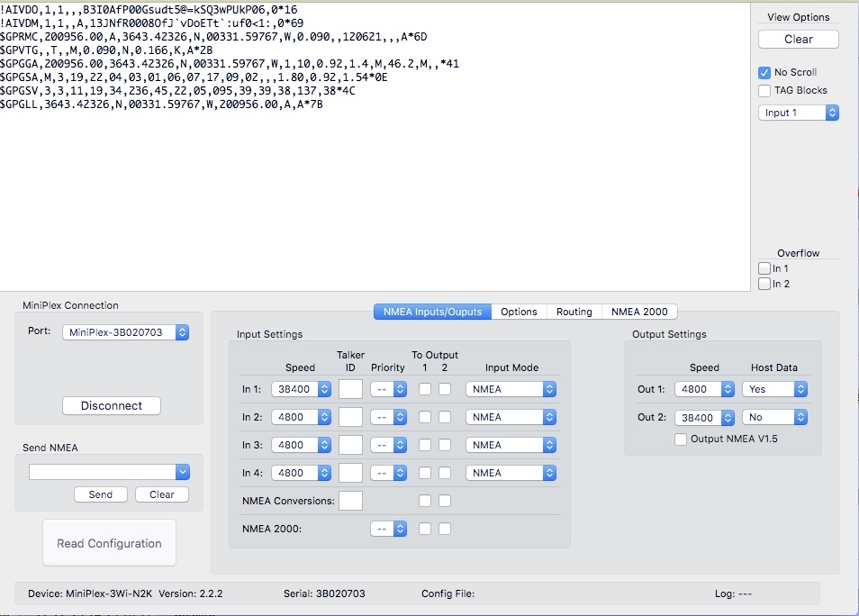Uncheck the No Scroll checkbox
The height and width of the screenshot is (616, 859).
764,72
